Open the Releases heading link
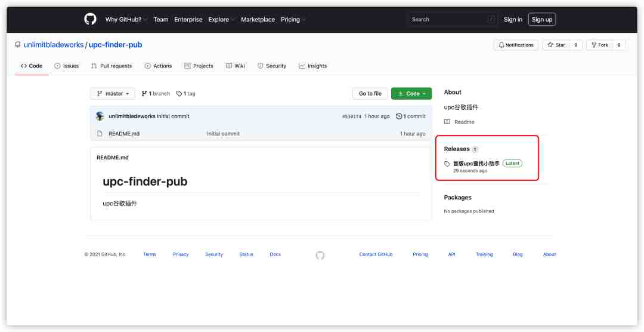Image resolution: width=644 pixels, height=332 pixels. [x=457, y=149]
